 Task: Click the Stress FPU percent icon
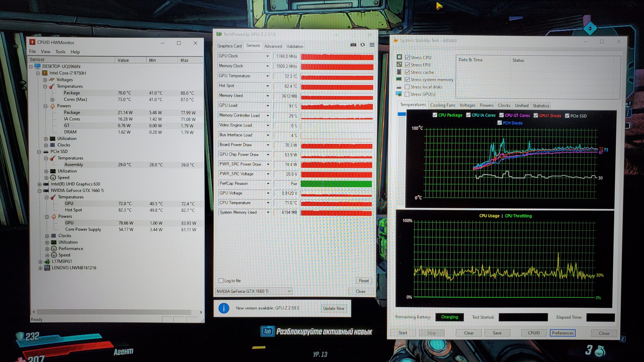tap(399, 65)
